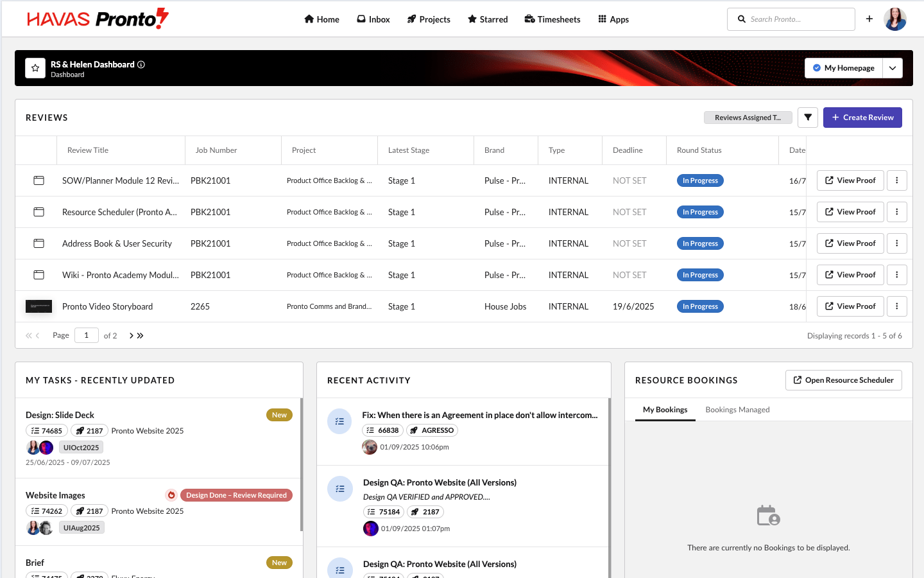Image resolution: width=924 pixels, height=578 pixels.
Task: Open Pronto Video Storyboard thumbnail
Action: point(39,306)
